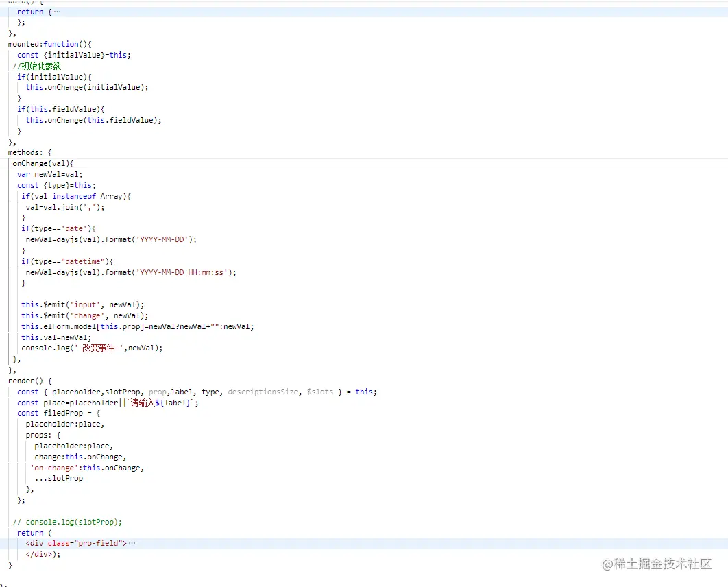Click the 'this.elForm.model[this.prop]' assignment line
The width and height of the screenshot is (728, 587).
pyautogui.click(x=137, y=326)
